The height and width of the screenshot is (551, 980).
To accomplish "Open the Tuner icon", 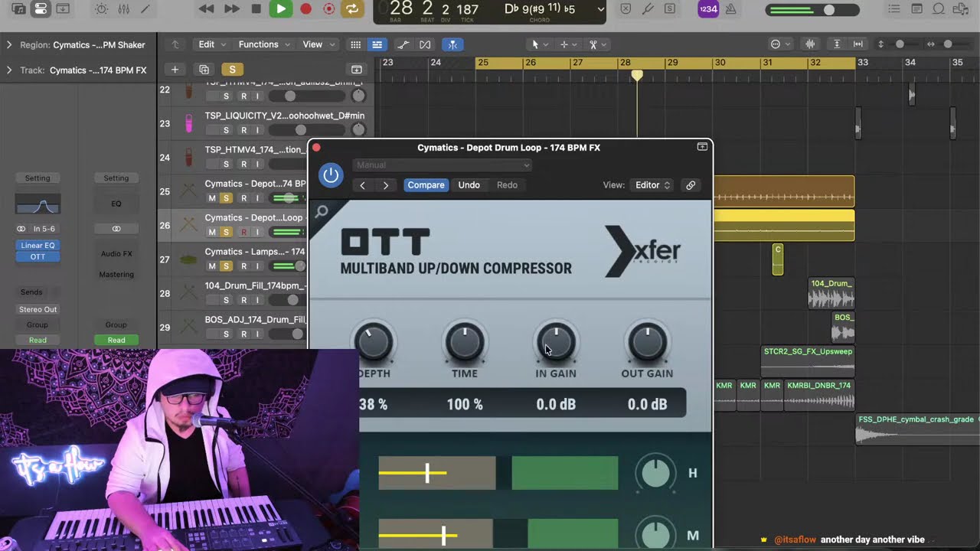I will click(x=648, y=9).
